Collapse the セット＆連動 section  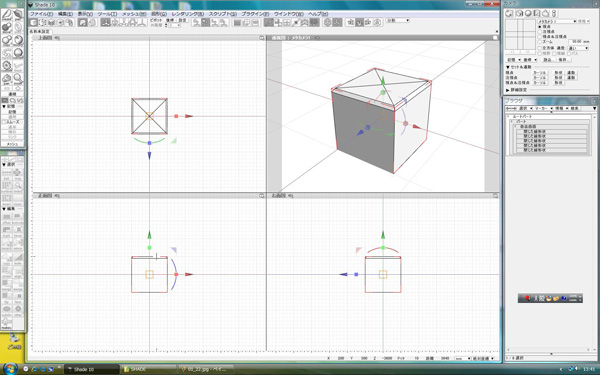(x=508, y=67)
